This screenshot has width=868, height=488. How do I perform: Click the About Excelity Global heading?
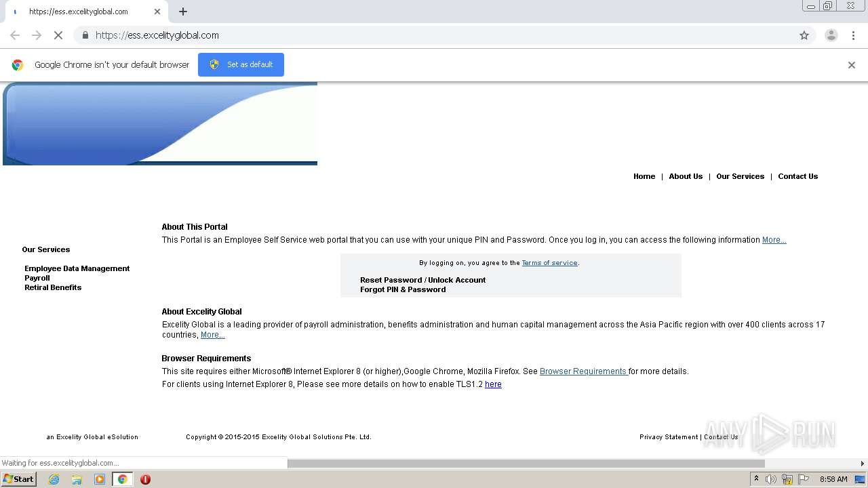coord(201,312)
